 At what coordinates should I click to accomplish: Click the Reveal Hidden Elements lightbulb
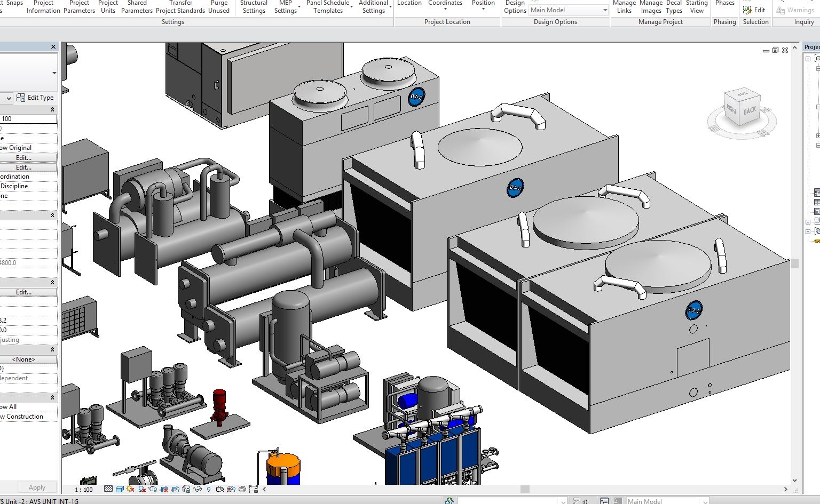209,489
